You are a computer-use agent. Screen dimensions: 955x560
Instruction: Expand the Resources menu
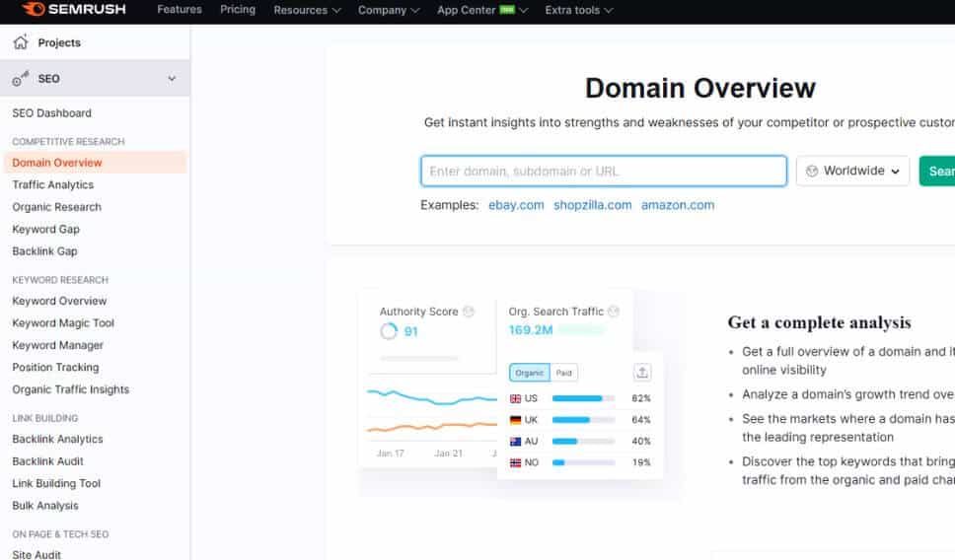pos(307,10)
